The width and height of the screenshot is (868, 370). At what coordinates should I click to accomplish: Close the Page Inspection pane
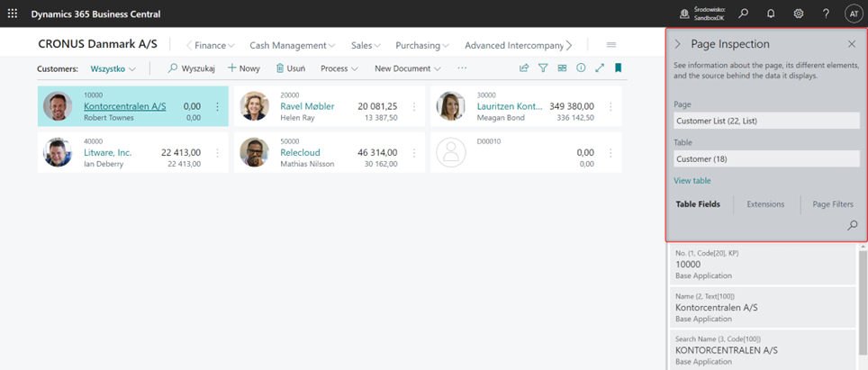(x=852, y=44)
